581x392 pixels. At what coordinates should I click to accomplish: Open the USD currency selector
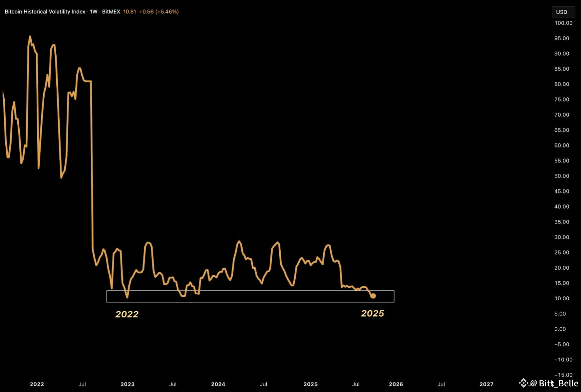563,12
